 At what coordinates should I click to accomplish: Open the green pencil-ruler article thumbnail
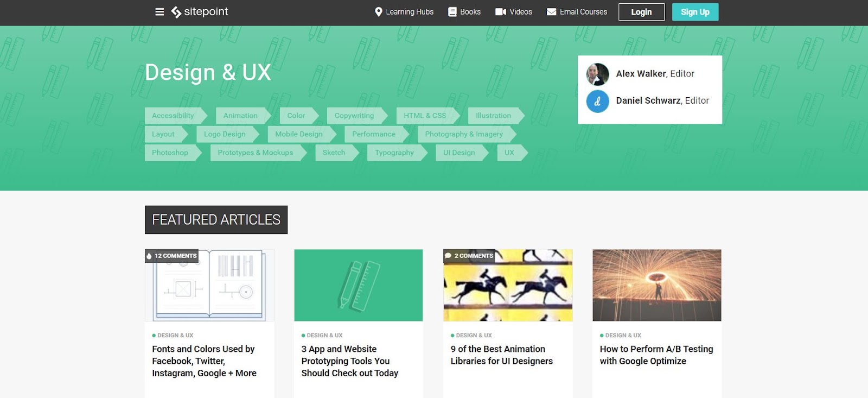(x=358, y=285)
